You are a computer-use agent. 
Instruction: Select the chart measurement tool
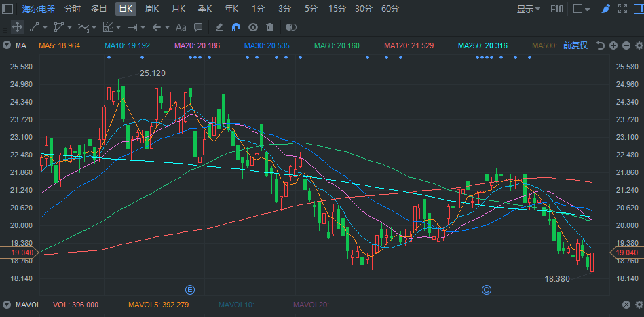pos(108,28)
